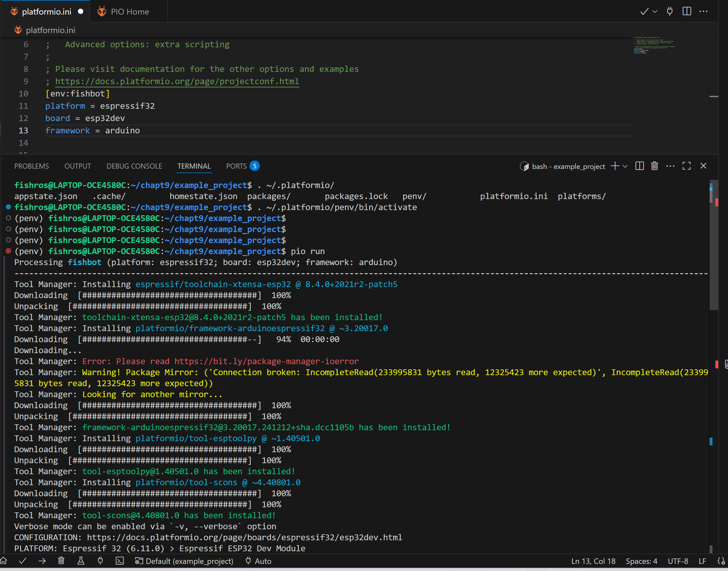Click the failed pio run command decoration
The width and height of the screenshot is (728, 571).
coord(8,251)
